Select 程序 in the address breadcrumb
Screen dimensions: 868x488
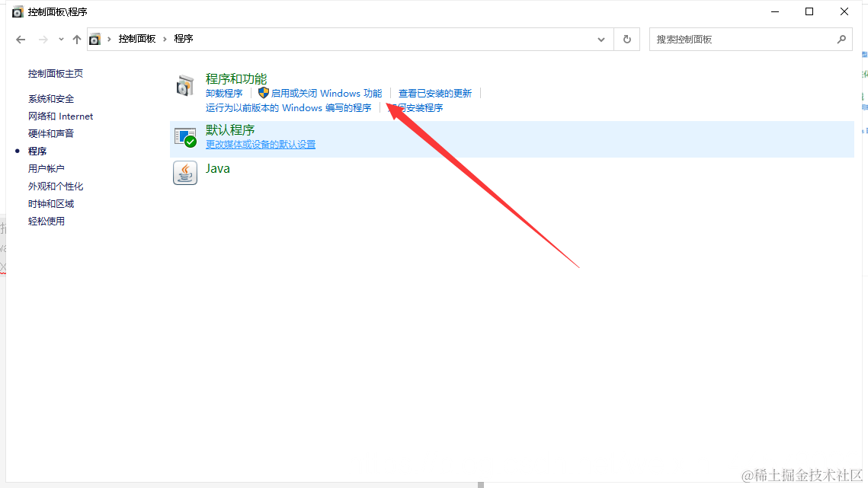183,39
